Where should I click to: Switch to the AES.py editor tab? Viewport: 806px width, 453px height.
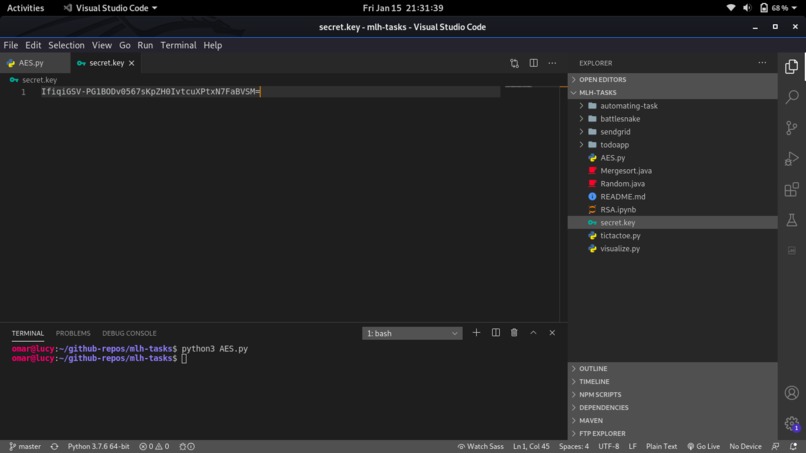click(x=35, y=63)
